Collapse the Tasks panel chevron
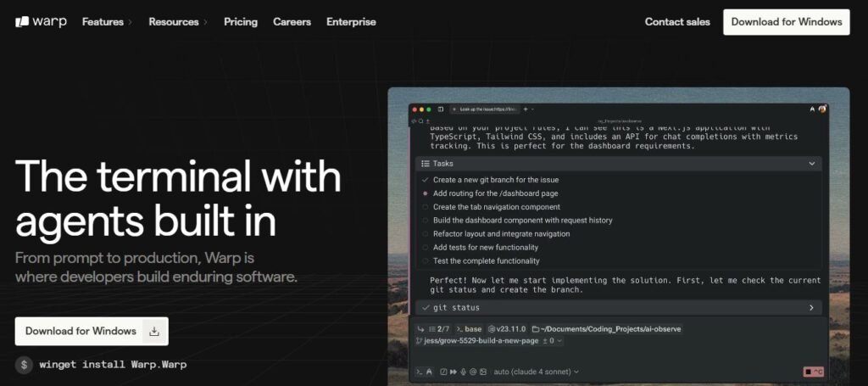Screen dimensions: 868x386 pyautogui.click(x=811, y=163)
